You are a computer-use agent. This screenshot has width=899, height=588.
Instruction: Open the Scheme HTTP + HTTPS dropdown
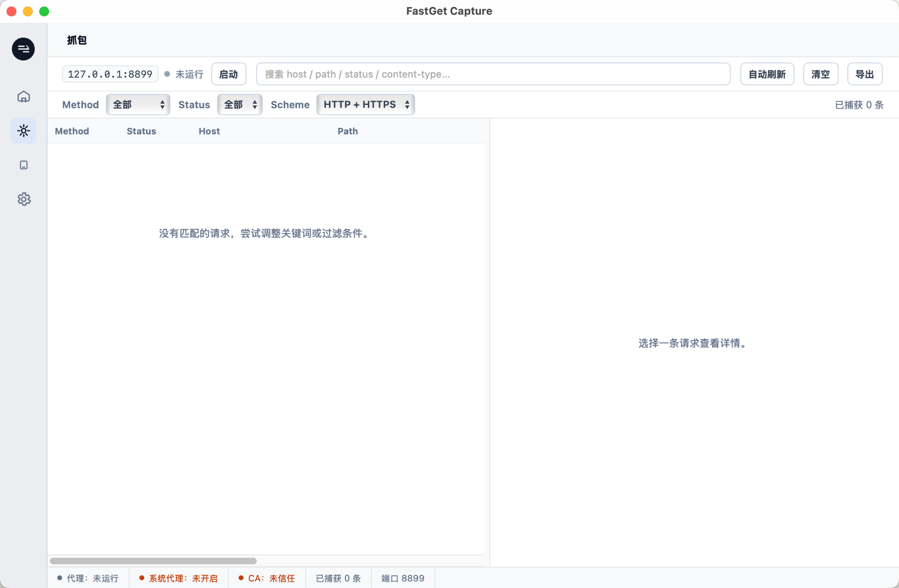(x=366, y=105)
